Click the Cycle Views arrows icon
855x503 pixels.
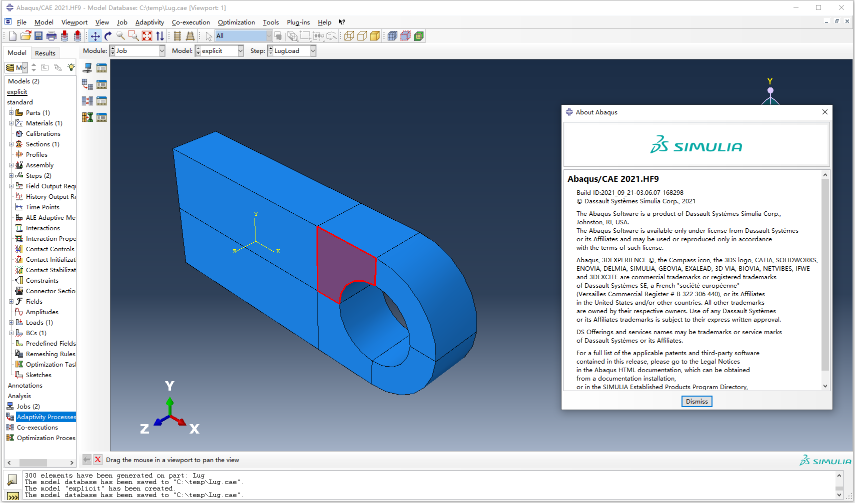[x=160, y=36]
